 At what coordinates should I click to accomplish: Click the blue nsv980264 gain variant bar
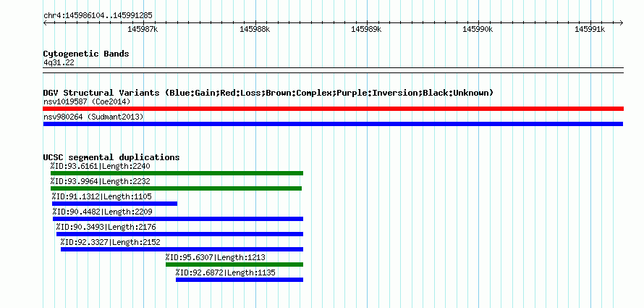(x=333, y=124)
